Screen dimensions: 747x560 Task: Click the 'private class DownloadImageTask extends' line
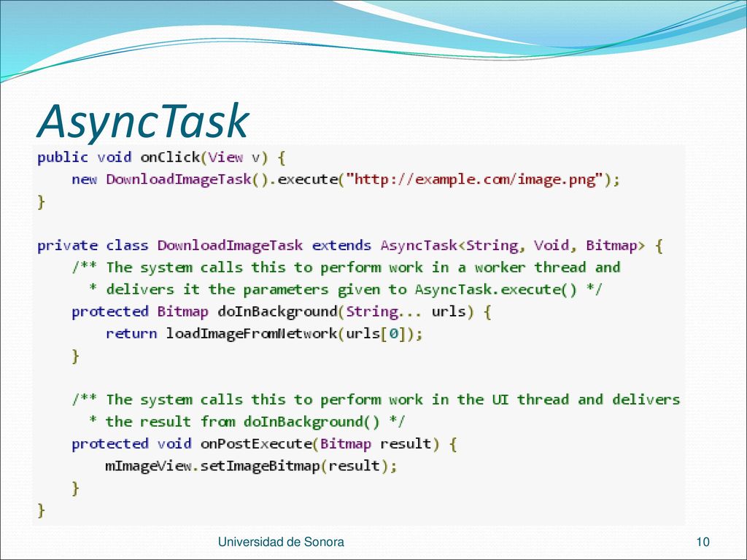click(x=350, y=246)
